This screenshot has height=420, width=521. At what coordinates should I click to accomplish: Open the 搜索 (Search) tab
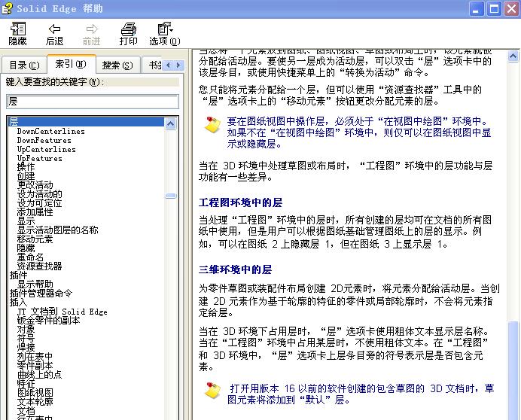click(x=117, y=65)
